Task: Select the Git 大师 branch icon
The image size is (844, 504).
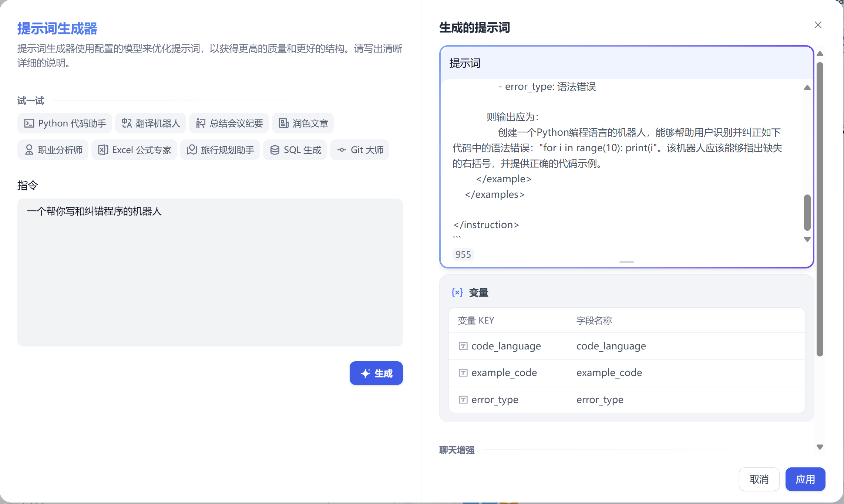Action: pos(342,150)
